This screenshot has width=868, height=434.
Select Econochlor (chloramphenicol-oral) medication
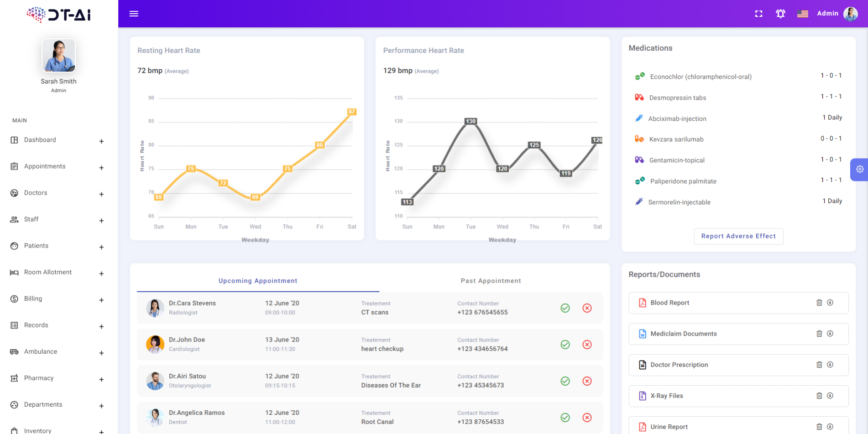point(701,77)
